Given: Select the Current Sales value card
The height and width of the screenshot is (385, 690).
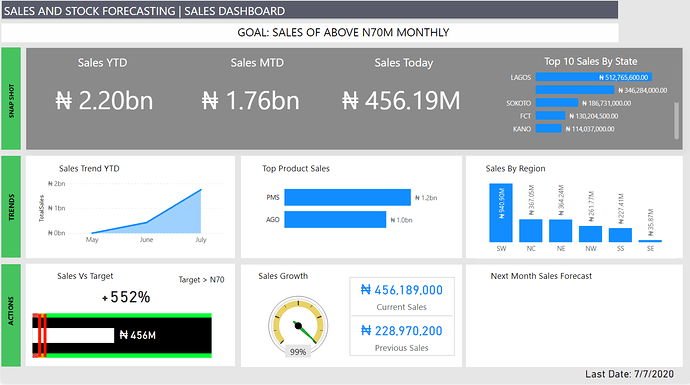Looking at the screenshot, I should pos(401,296).
